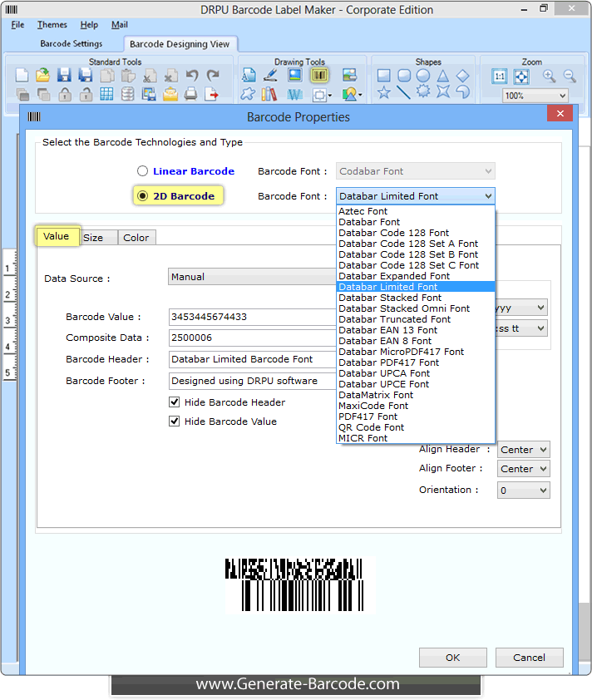Viewport: 592px width, 700px height.
Task: Open the Themes menu
Action: (52, 25)
